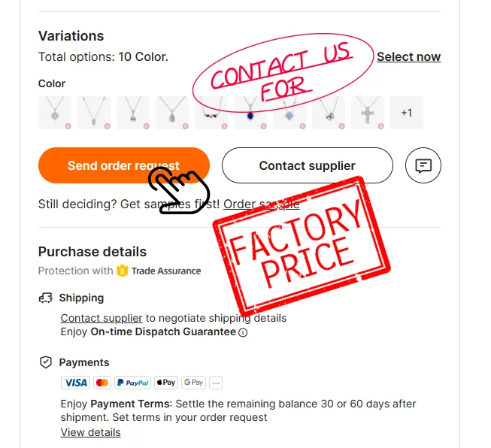Open the chat message icon button

pos(423,166)
